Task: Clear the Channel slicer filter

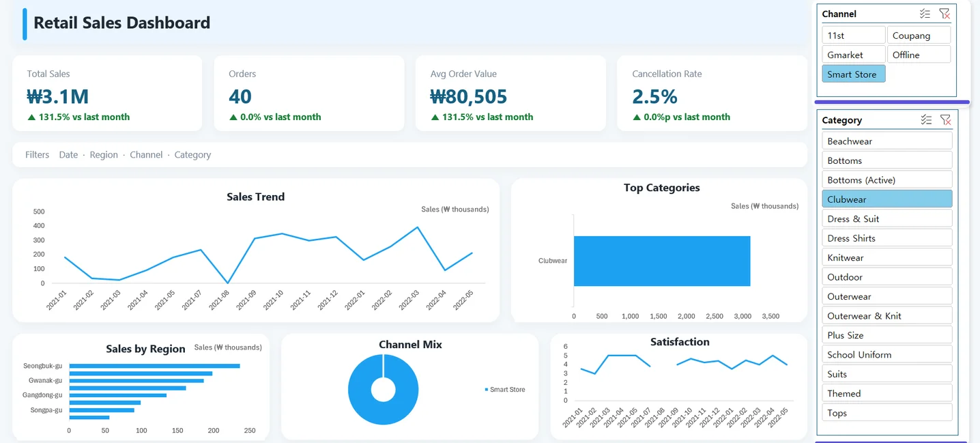Action: click(945, 14)
